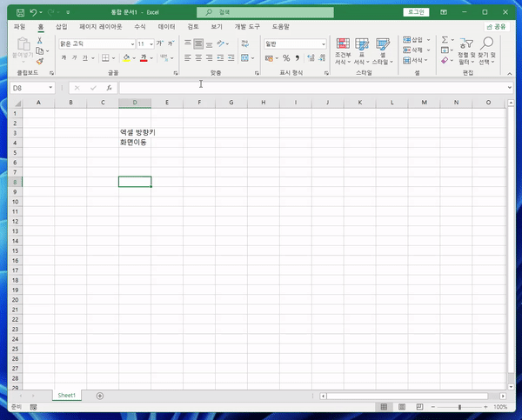Open 표 서식 format as table
522x420 pixels.
pyautogui.click(x=362, y=51)
